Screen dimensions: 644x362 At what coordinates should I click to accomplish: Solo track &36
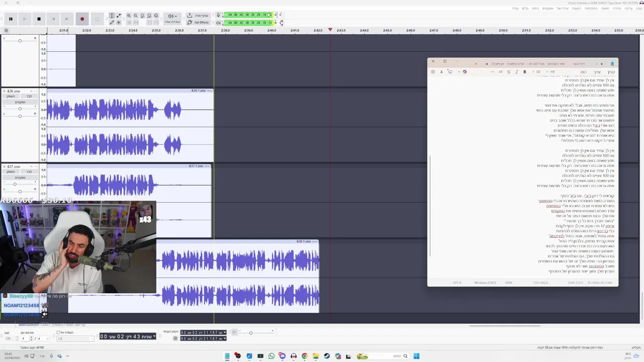(29, 96)
